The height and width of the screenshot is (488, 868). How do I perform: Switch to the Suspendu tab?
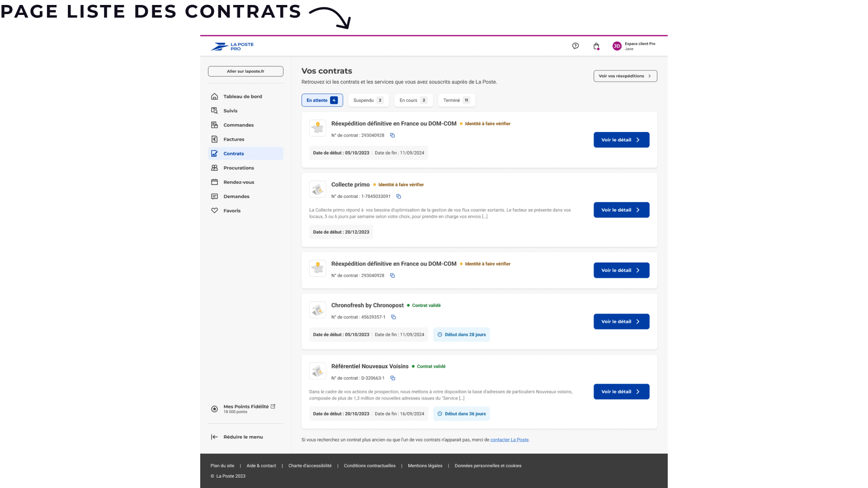(x=369, y=100)
